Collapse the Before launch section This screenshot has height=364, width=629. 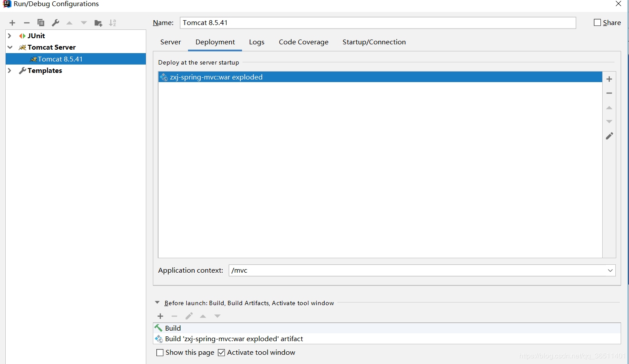[x=157, y=303]
